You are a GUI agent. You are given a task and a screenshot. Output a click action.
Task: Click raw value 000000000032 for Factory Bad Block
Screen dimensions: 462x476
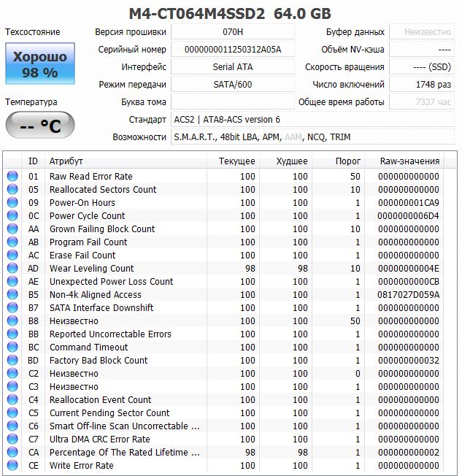coord(409,361)
